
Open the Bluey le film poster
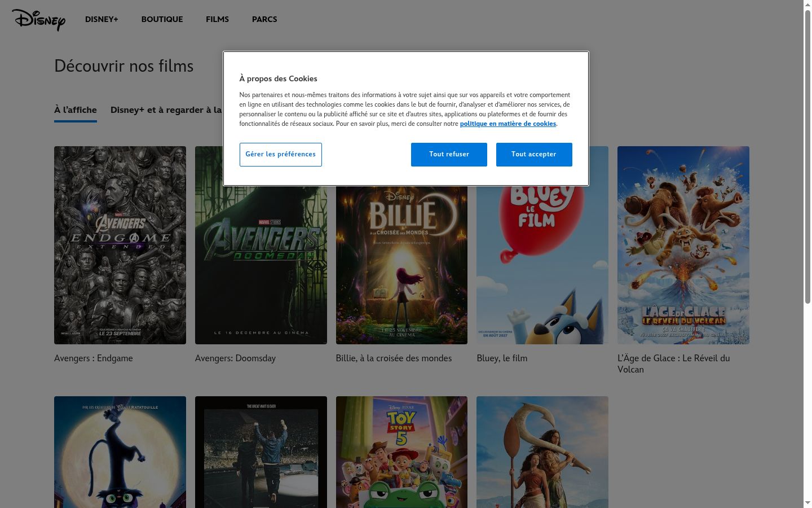coord(542,265)
